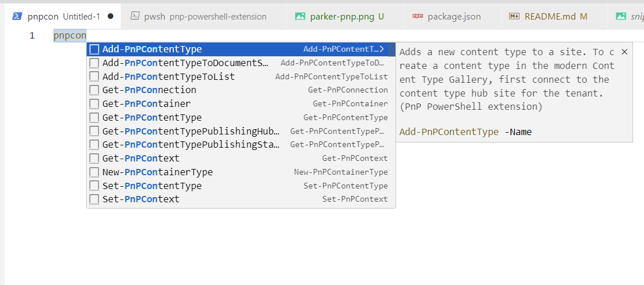Click the terminal icon on pwsh tab
The width and height of the screenshot is (644, 285).
click(x=135, y=16)
